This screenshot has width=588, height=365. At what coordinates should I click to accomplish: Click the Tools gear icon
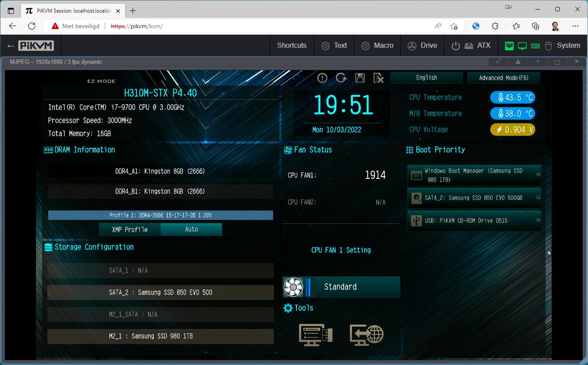(x=288, y=308)
